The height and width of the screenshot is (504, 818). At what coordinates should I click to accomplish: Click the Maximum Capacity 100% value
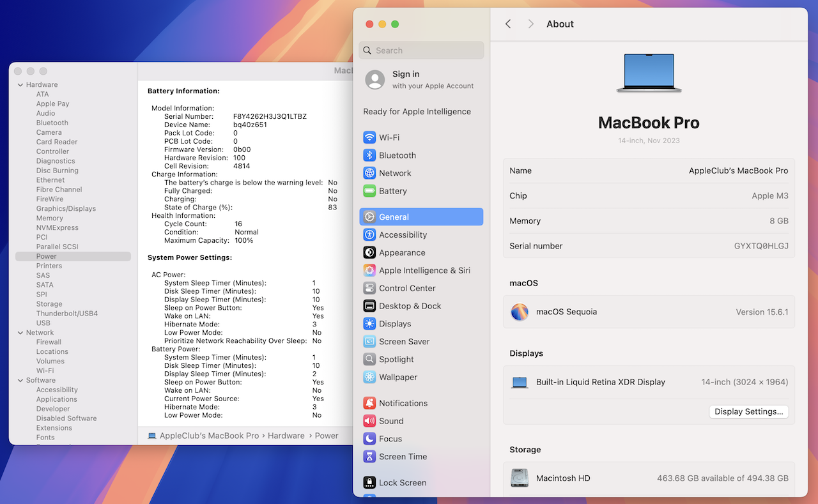click(x=243, y=240)
